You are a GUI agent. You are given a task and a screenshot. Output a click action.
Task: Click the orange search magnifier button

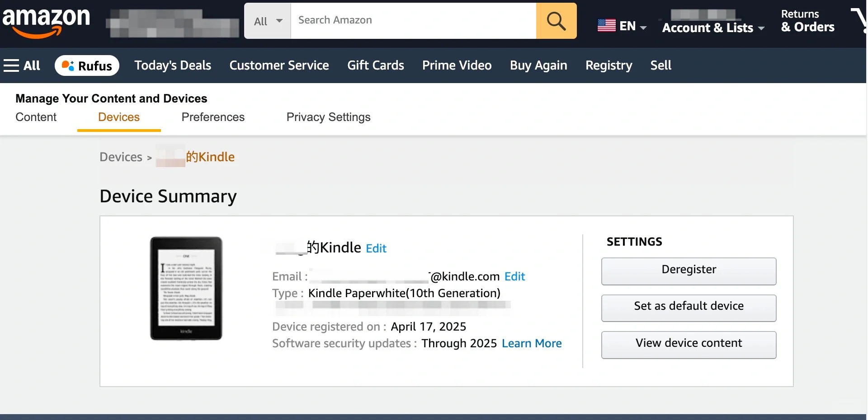coord(556,21)
